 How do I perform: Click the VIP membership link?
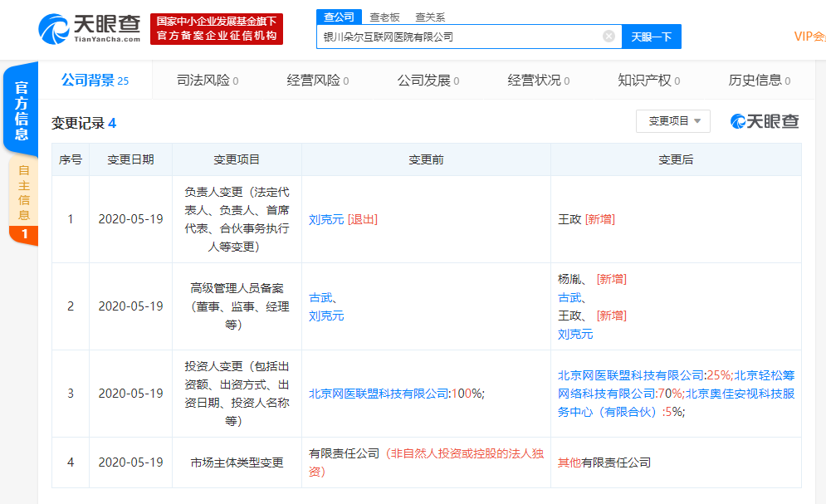(x=809, y=37)
